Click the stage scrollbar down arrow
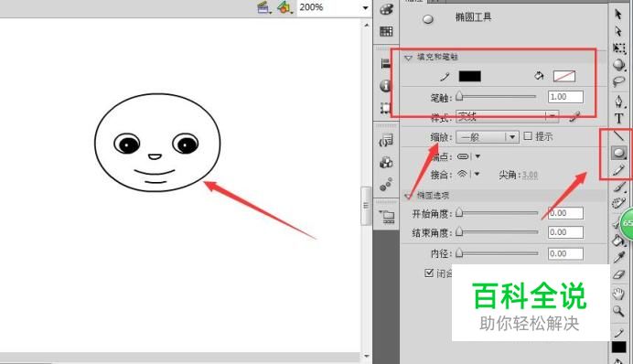The height and width of the screenshot is (364, 633). coord(366,356)
